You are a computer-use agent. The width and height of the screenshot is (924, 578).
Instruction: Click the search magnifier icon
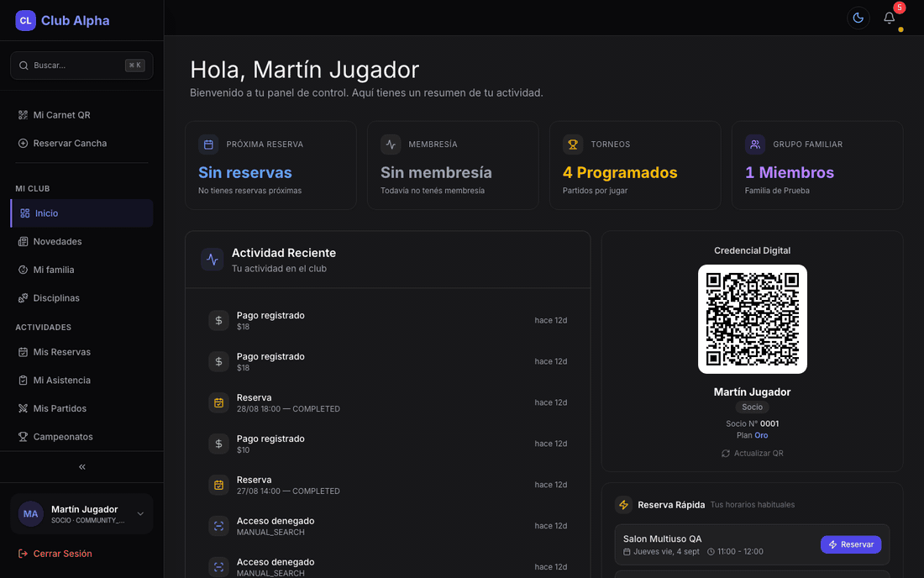pyautogui.click(x=24, y=66)
